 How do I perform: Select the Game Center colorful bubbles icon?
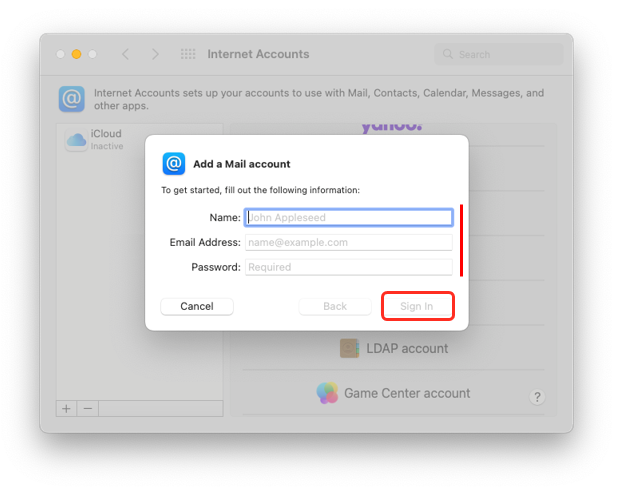(327, 393)
